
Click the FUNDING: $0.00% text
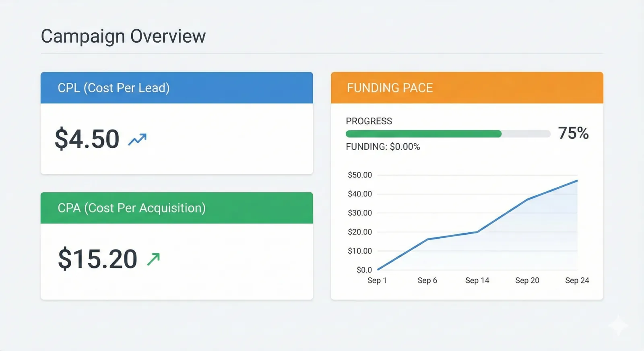tap(383, 147)
